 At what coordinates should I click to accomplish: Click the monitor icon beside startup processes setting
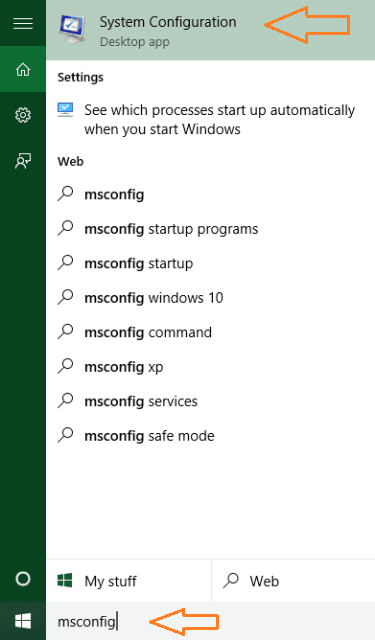65,110
